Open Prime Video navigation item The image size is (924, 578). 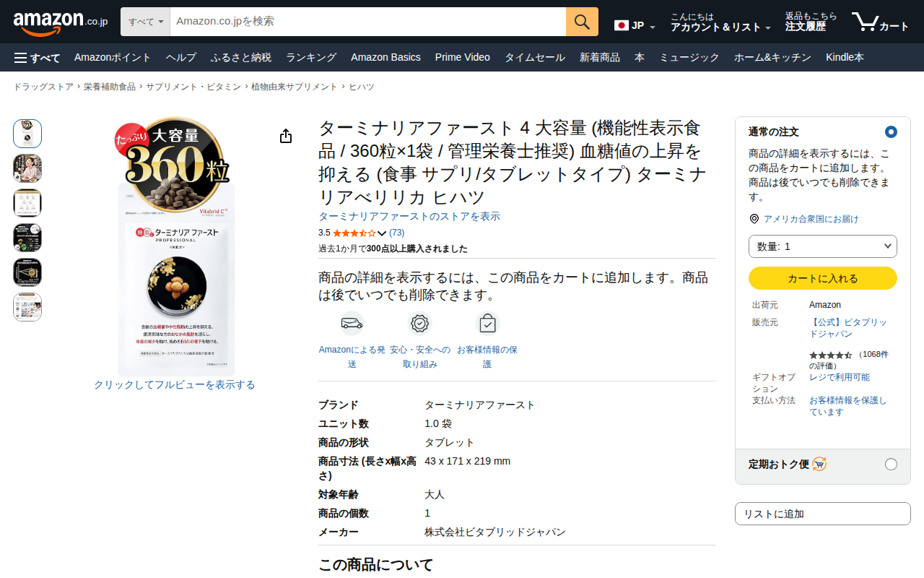pyautogui.click(x=463, y=58)
